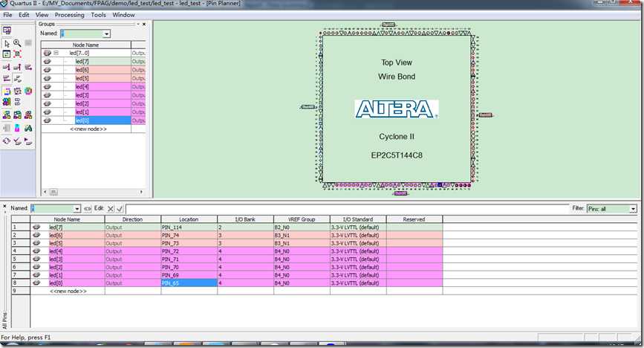Open the Processing menu
The width and height of the screenshot is (644, 348).
[69, 15]
